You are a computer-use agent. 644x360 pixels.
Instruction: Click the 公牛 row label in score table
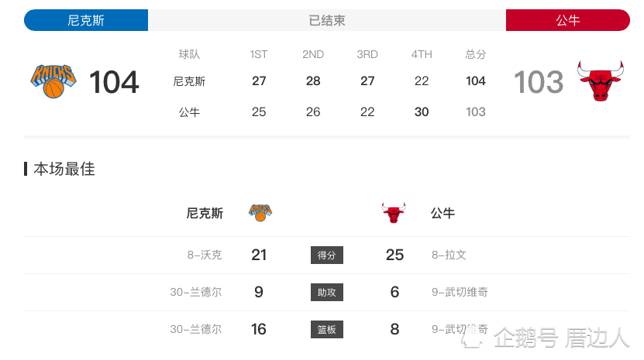[x=189, y=112]
